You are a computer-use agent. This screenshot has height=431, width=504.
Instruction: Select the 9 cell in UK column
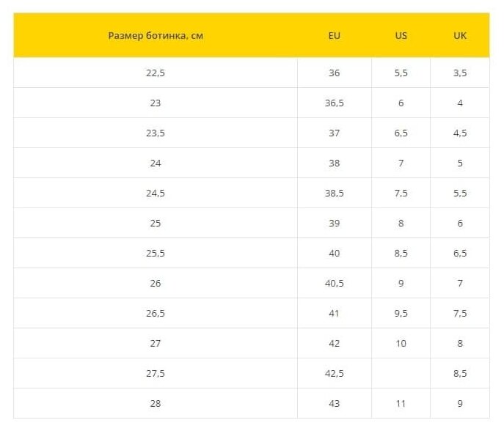tap(460, 403)
